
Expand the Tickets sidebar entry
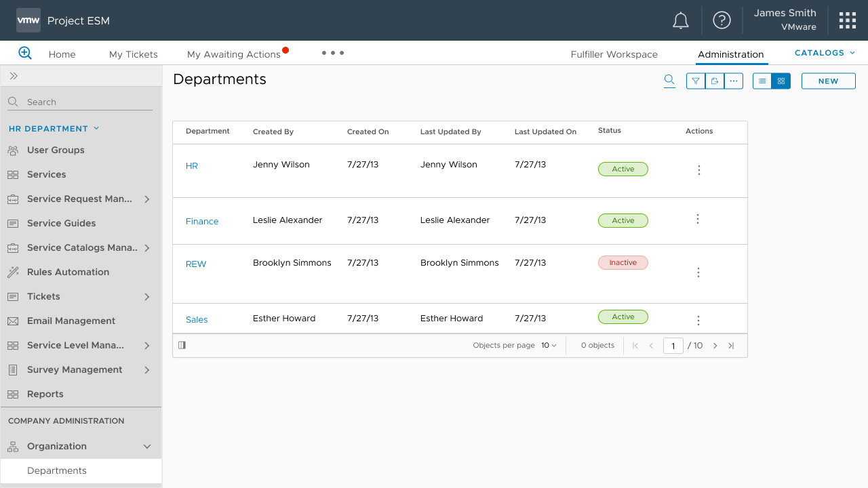pos(146,296)
